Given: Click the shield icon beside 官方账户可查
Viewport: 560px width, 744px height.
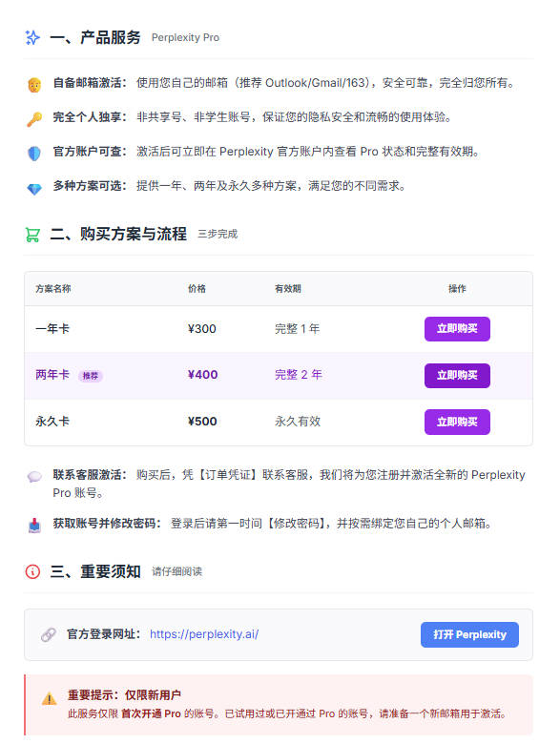Looking at the screenshot, I should (34, 154).
